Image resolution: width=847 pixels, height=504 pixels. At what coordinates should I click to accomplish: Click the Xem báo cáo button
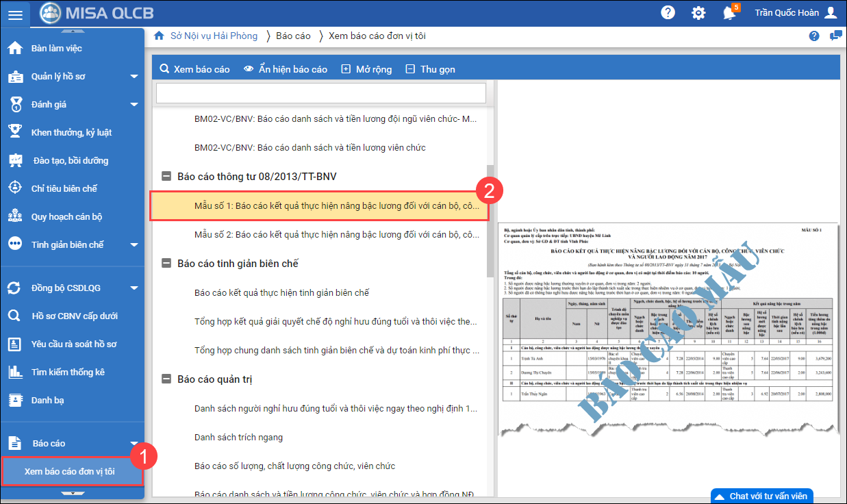pyautogui.click(x=194, y=69)
